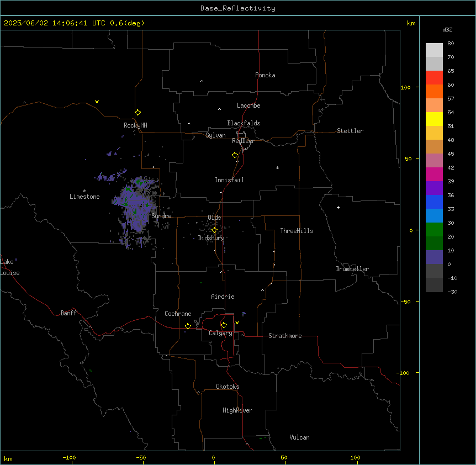Click the Ponoka city label
This screenshot has width=476, height=465.
(x=265, y=75)
